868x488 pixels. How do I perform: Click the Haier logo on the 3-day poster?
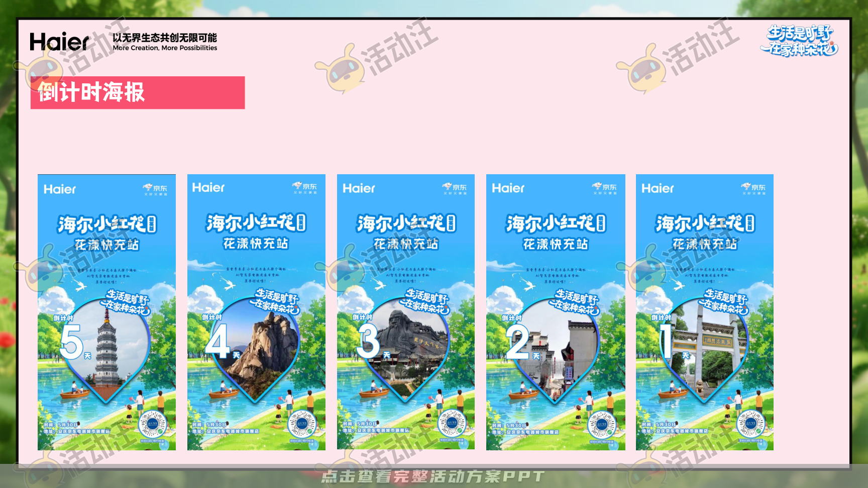(x=359, y=188)
